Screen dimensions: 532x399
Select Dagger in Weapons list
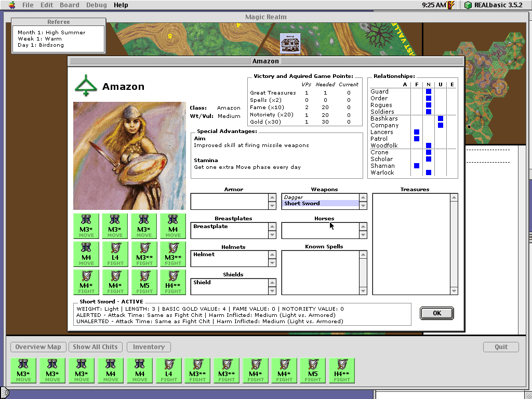320,197
